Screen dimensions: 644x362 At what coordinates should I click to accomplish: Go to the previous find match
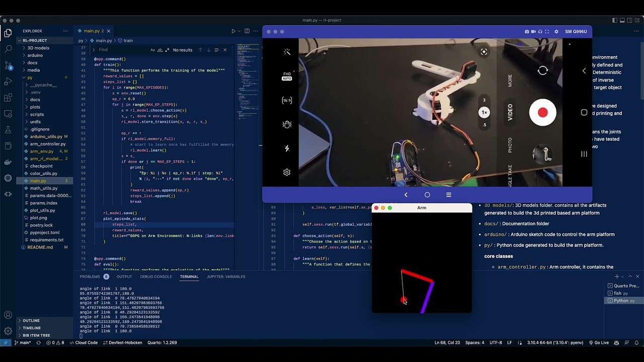(200, 50)
